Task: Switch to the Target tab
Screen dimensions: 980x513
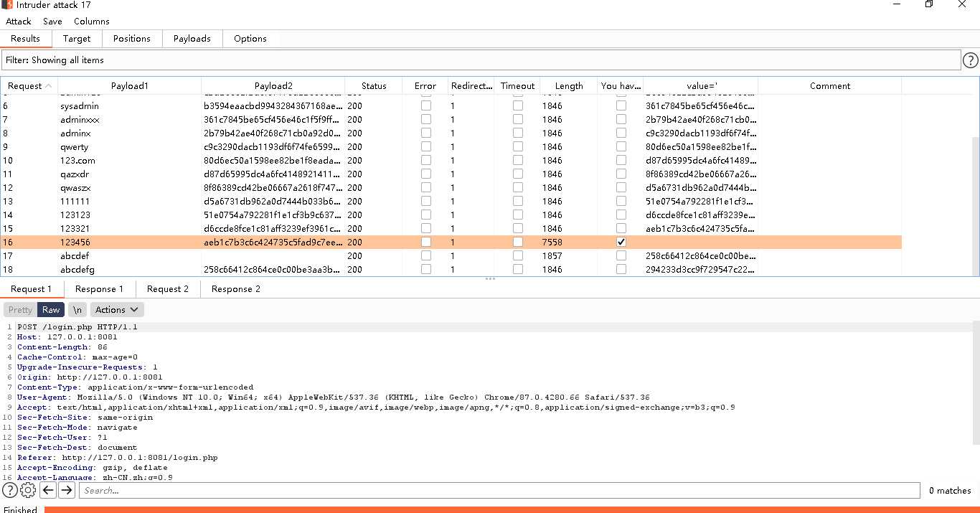Action: tap(77, 39)
